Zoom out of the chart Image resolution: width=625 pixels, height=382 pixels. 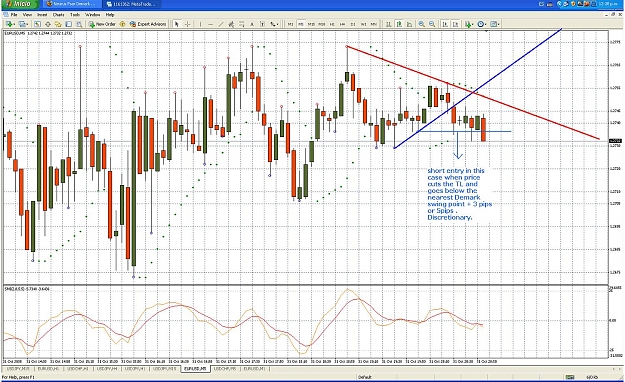[432, 24]
